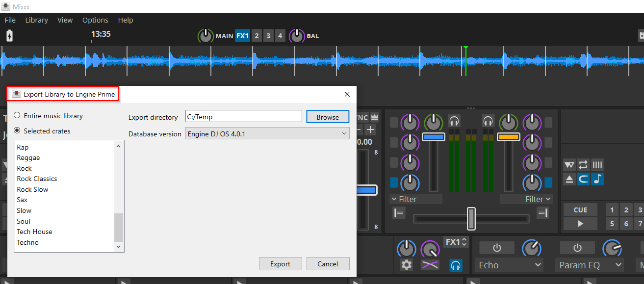644x284 pixels.
Task: Trigger hotcue 6 button
Action: (x=626, y=224)
